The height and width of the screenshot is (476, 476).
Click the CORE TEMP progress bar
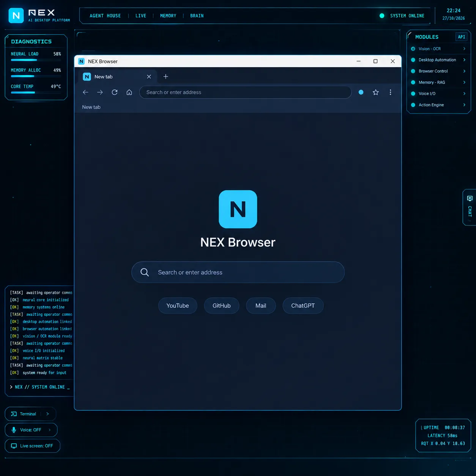pos(36,93)
